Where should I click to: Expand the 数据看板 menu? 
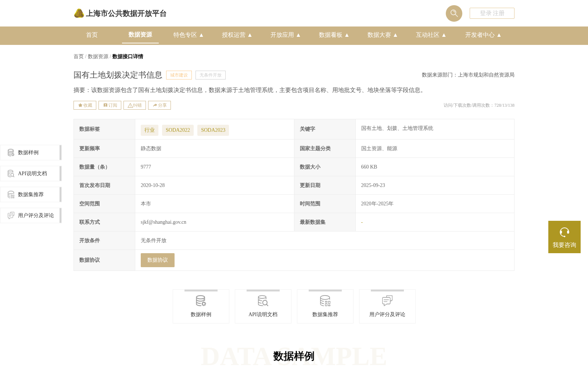point(334,35)
